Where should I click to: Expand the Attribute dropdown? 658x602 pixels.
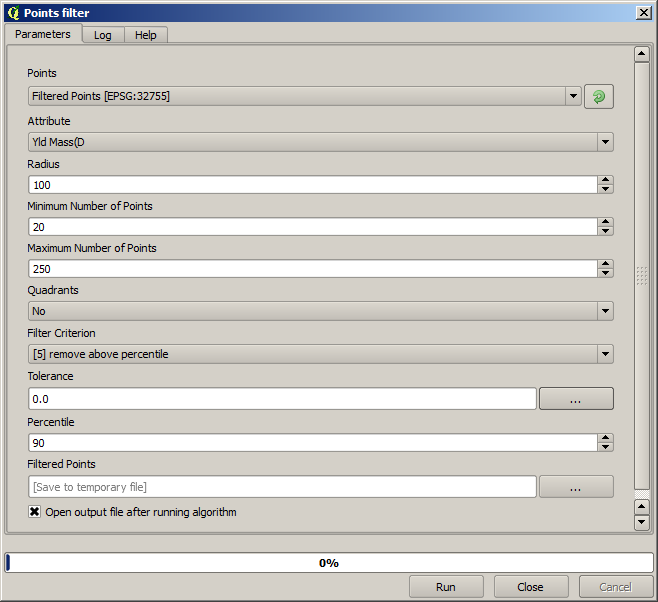click(604, 142)
